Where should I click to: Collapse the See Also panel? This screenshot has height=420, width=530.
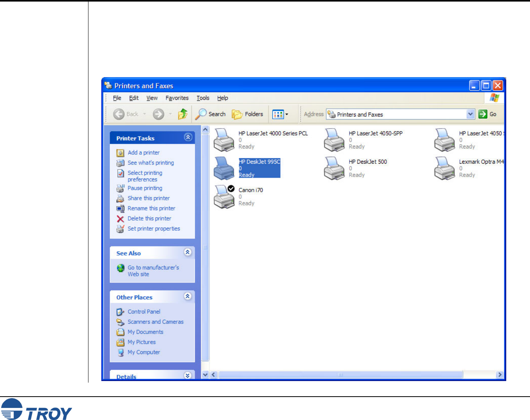188,252
